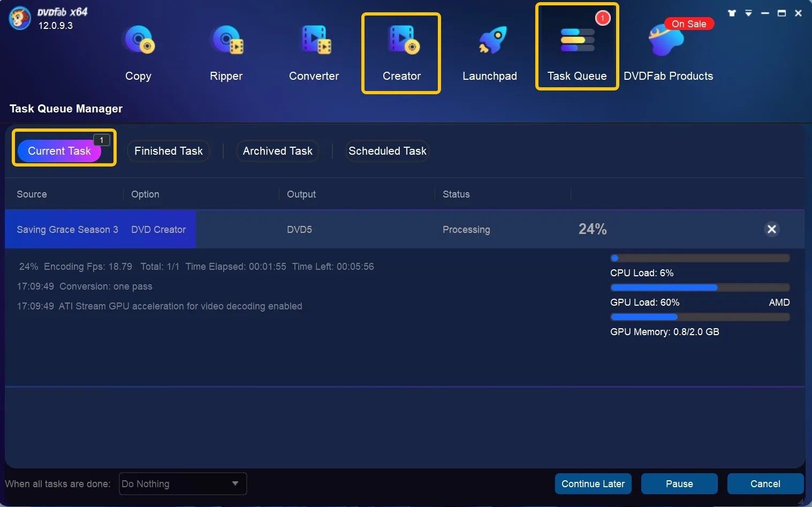
Task: Click the ATI Stream GPU acceleration log line
Action: pos(160,306)
